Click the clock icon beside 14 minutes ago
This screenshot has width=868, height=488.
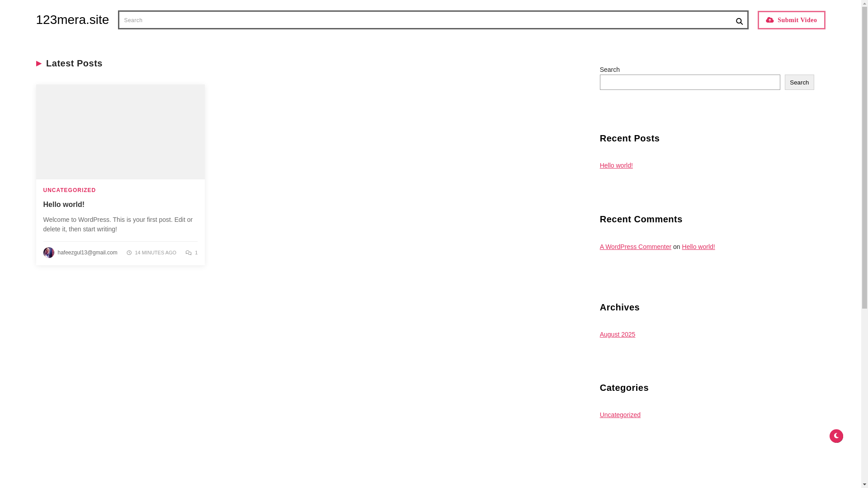click(129, 253)
